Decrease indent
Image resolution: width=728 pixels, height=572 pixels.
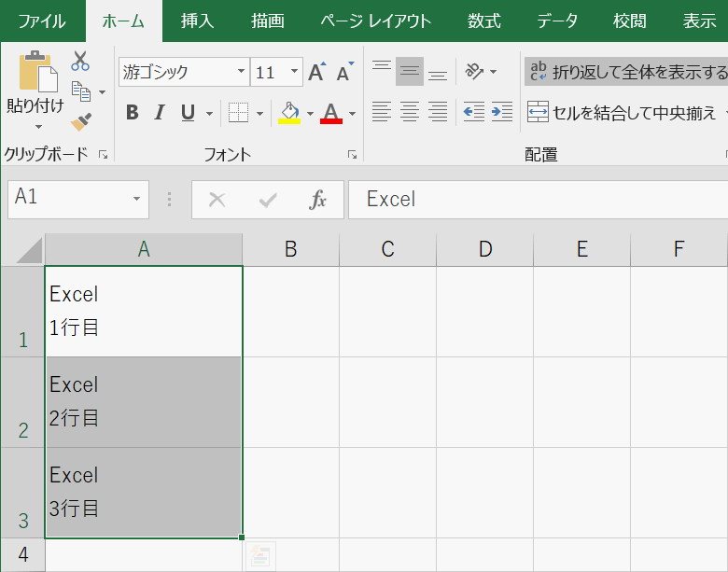point(474,112)
